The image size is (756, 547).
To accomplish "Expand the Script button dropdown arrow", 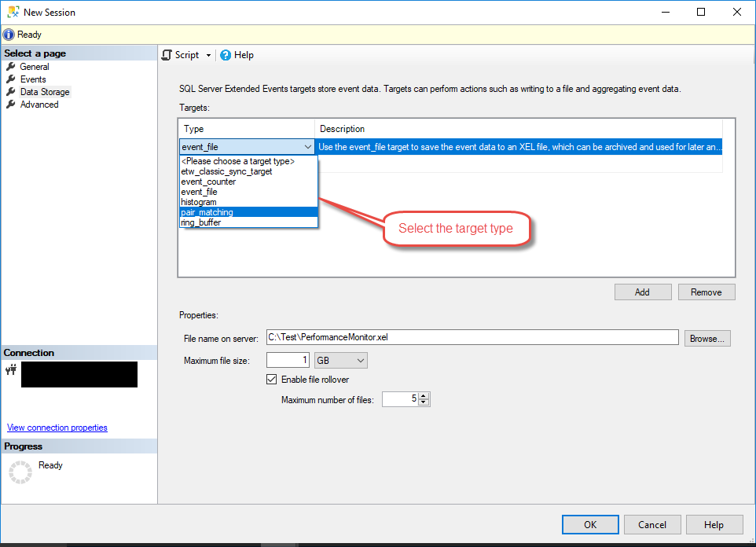I will point(208,55).
